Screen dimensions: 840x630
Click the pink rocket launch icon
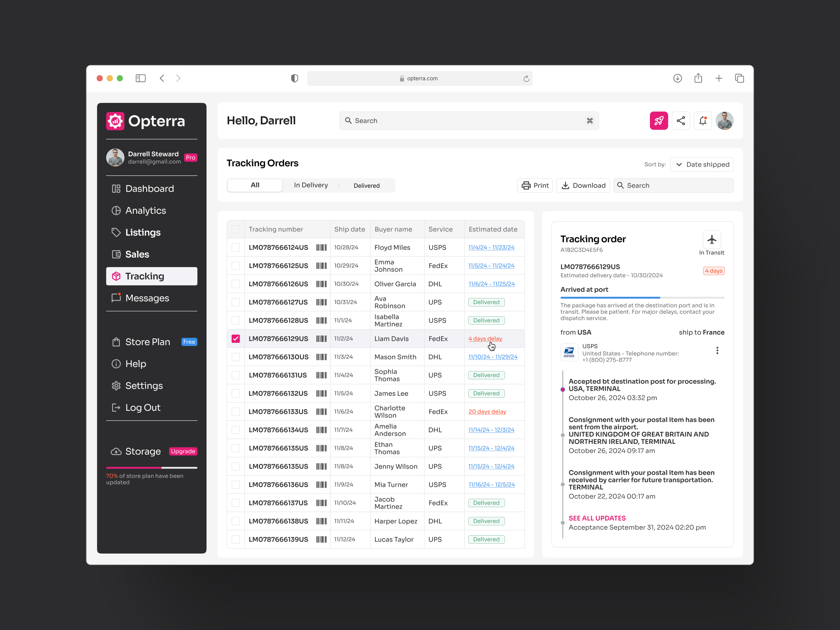(658, 121)
